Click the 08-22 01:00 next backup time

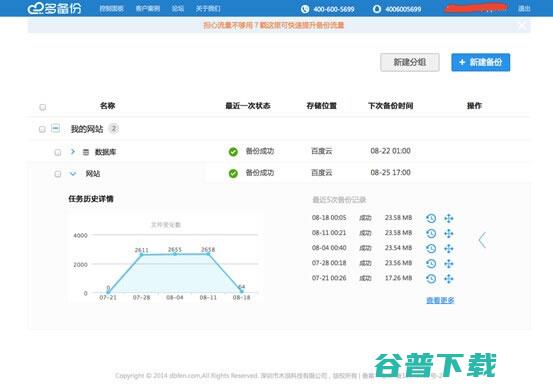(390, 151)
